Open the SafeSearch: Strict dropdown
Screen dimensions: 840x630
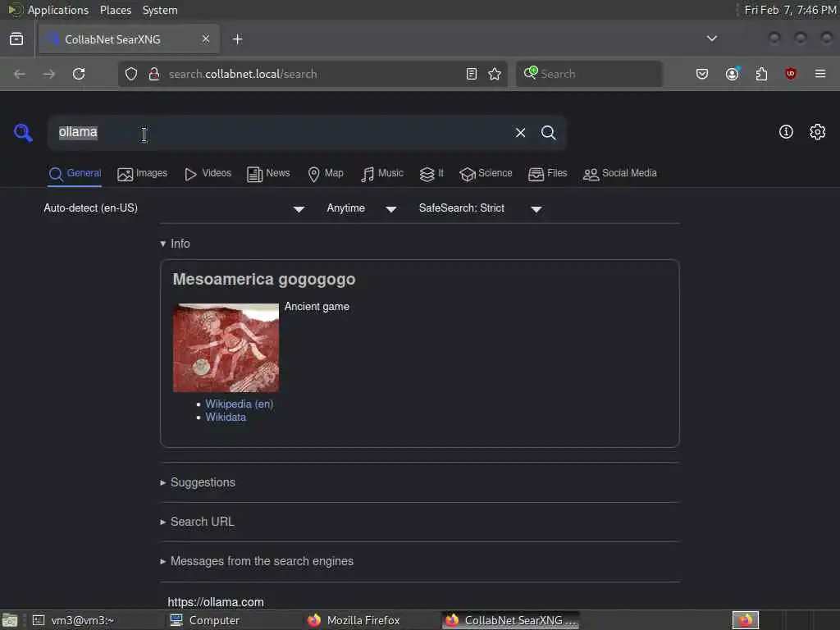(x=480, y=208)
